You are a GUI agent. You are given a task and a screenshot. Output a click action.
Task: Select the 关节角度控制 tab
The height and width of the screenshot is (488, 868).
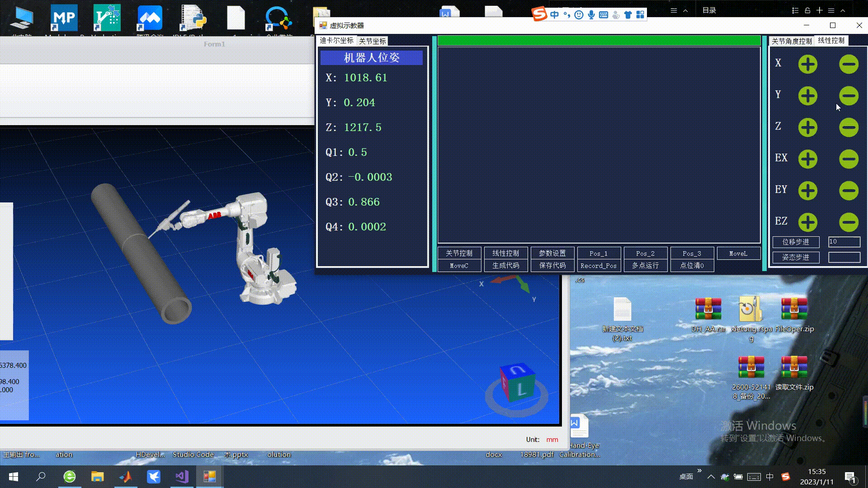(791, 41)
